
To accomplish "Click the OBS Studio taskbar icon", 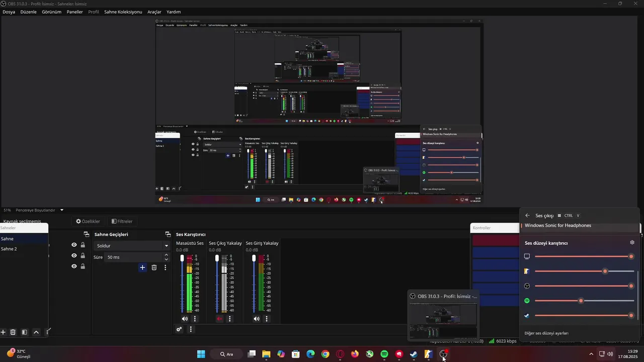I will [x=443, y=354].
